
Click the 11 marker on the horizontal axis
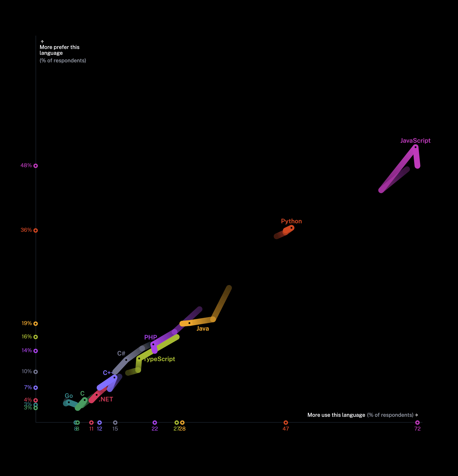click(x=91, y=423)
